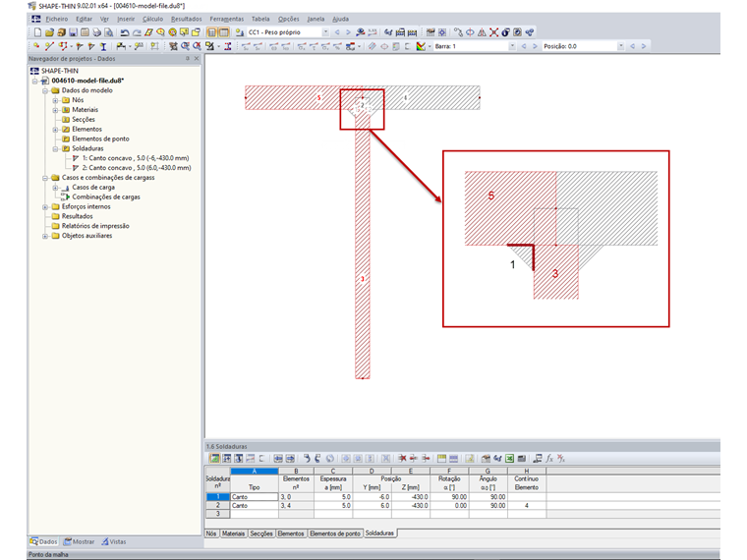Close the project navigator panel
Screen dimensions: 747x560
pos(197,59)
